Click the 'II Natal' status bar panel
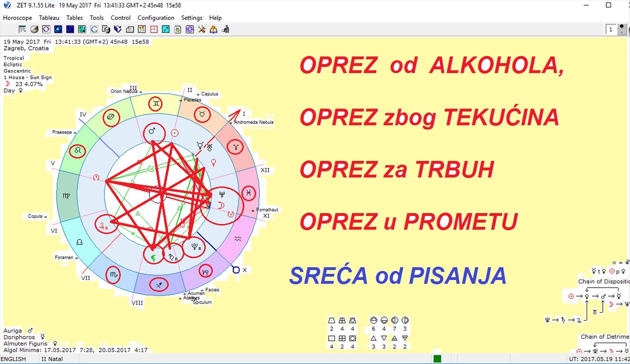Viewport: 630px width, 364px height. pyautogui.click(x=52, y=359)
